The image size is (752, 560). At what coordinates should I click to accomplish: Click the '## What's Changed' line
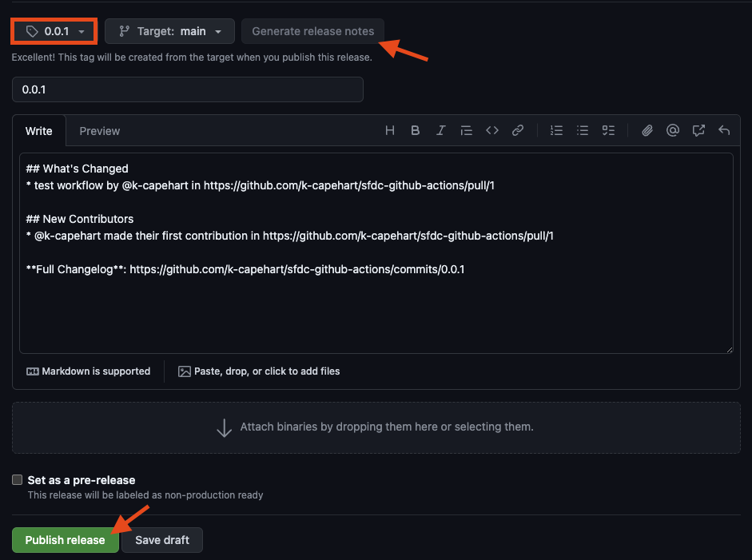coord(78,169)
